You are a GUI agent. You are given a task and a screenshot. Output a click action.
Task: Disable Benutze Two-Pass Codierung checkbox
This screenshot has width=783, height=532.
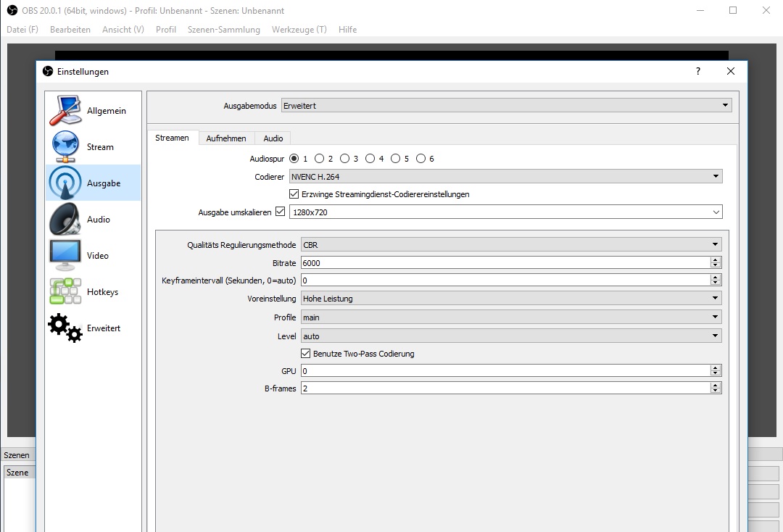pos(306,354)
